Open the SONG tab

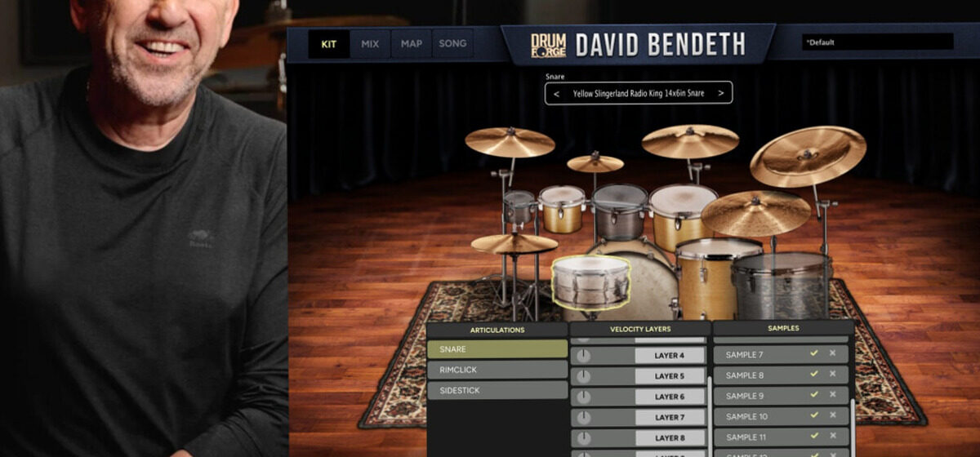452,44
